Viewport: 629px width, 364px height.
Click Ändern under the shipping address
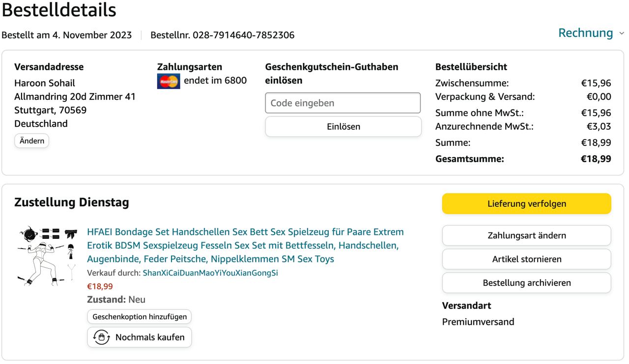[x=32, y=141]
